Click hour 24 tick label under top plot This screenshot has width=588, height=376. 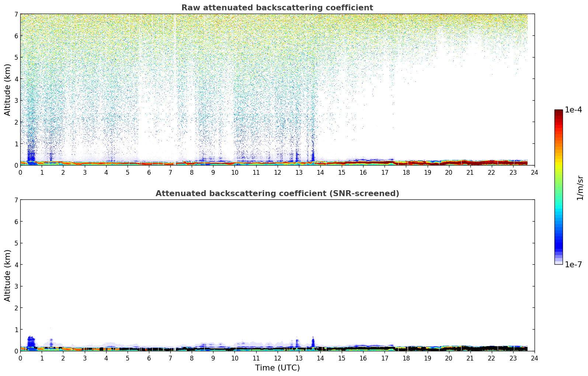(x=534, y=173)
